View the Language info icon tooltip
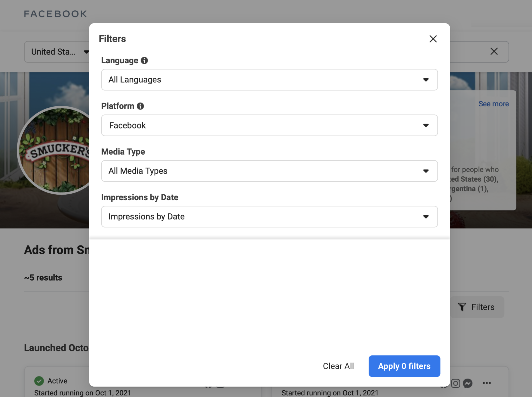 pos(145,60)
